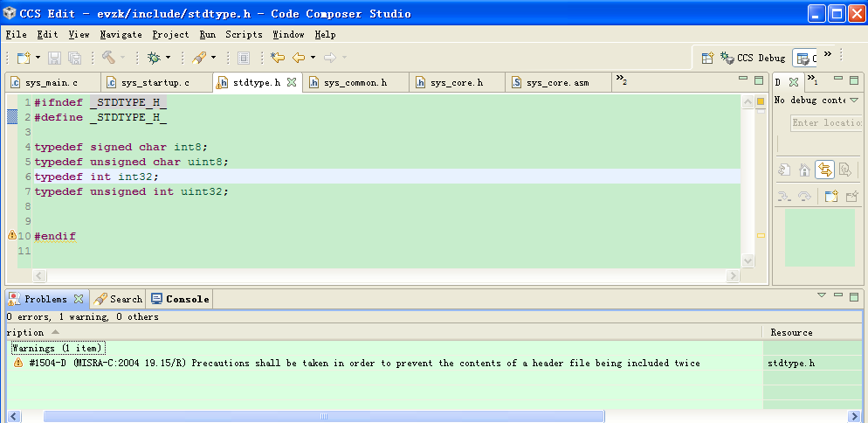Open the Disassembly view menu triangle
868x423 pixels.
(x=854, y=101)
